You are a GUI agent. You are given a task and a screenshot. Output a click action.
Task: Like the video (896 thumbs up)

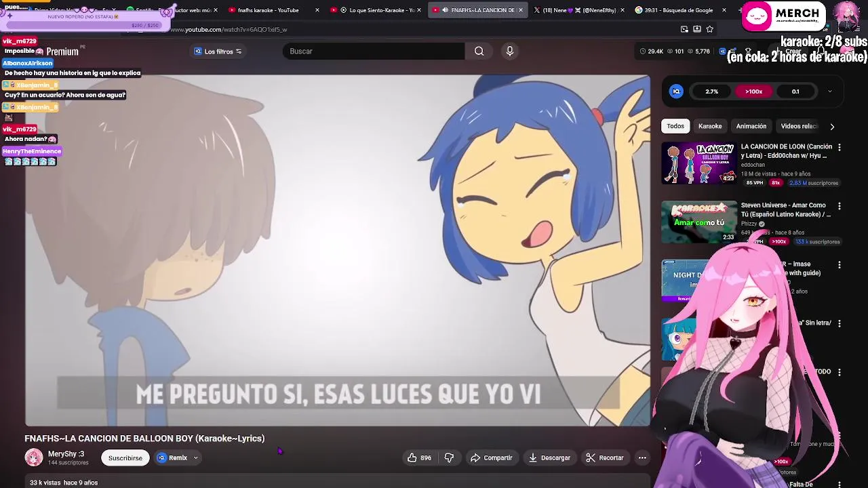pyautogui.click(x=419, y=458)
